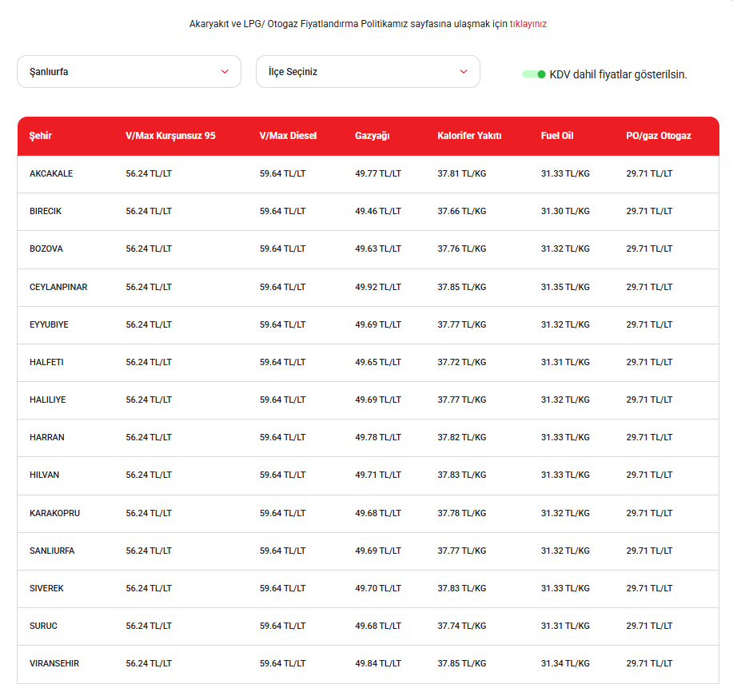
Task: Click CEYLANPINAR gazyağı price 49.92 TL/LT
Action: coord(378,287)
